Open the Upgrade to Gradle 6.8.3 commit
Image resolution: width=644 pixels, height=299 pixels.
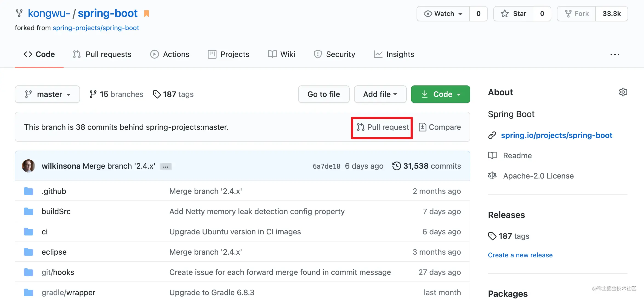pyautogui.click(x=212, y=292)
